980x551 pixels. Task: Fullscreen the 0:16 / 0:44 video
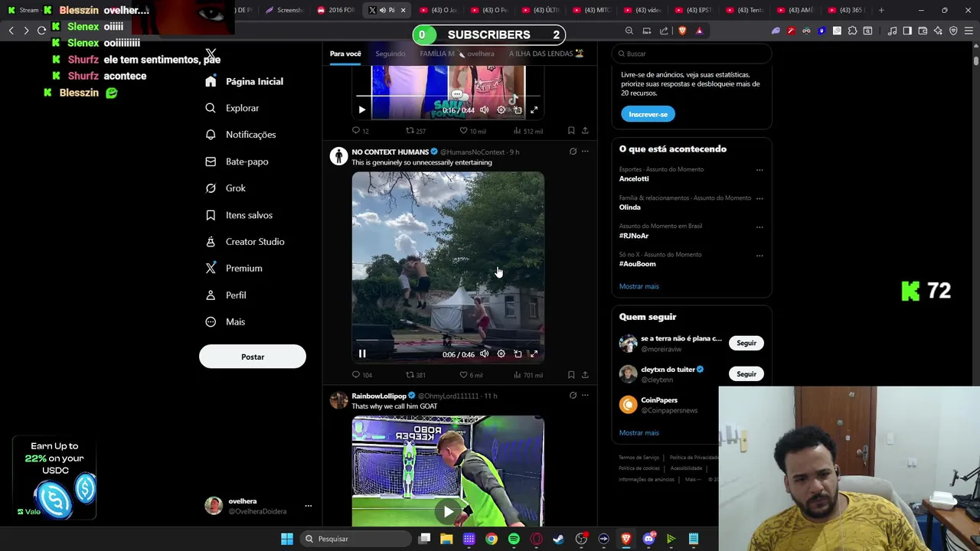point(534,109)
